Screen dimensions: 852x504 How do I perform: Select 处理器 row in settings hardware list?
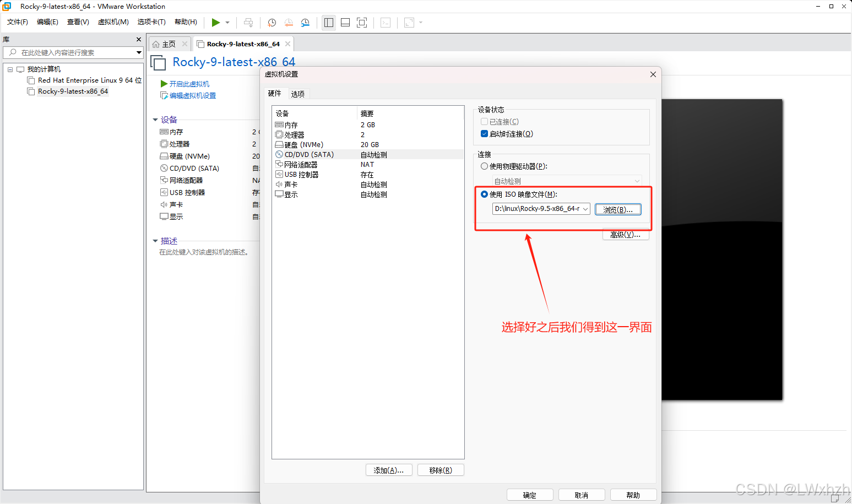[368, 135]
